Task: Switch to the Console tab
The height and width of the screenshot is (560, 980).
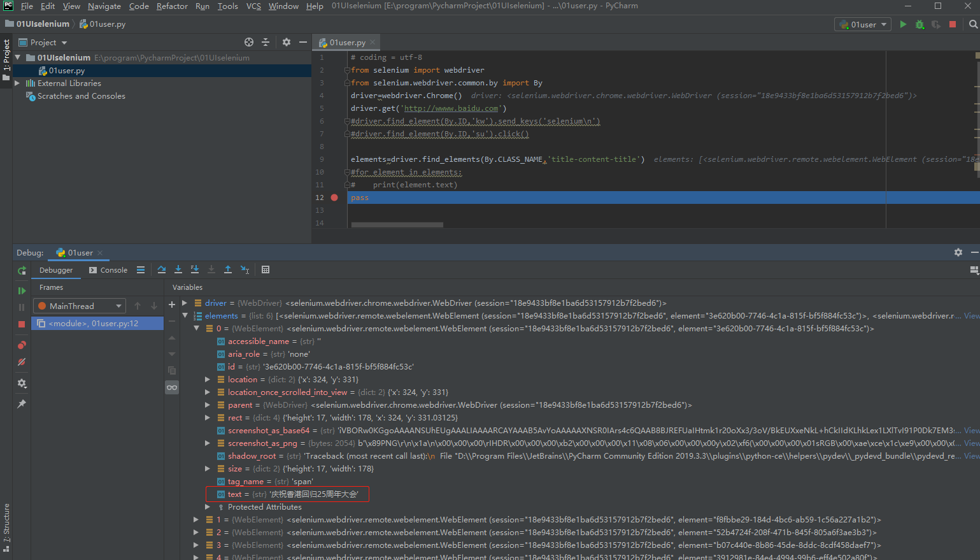Action: coord(108,270)
